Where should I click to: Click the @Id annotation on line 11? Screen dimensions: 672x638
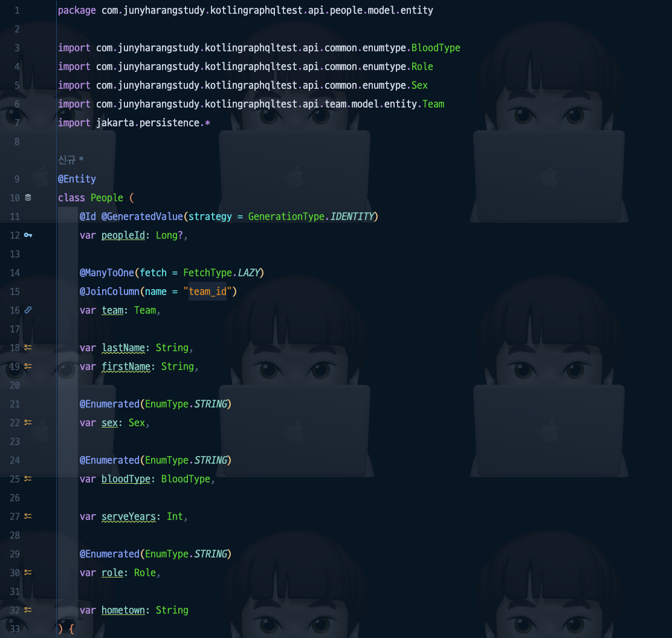[x=88, y=216]
